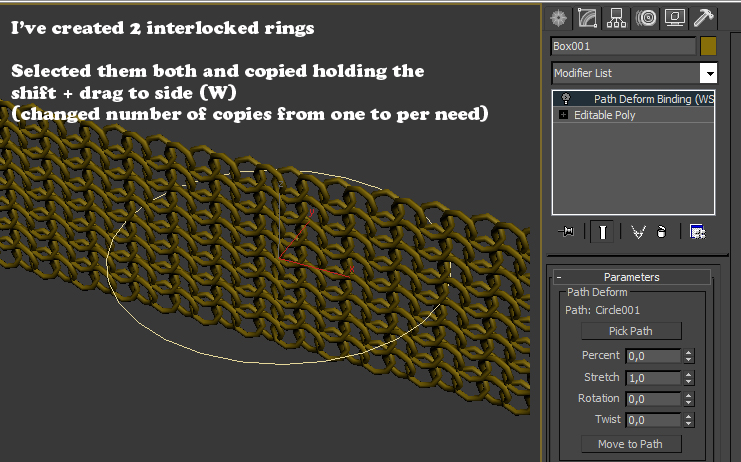Click the Percent spinner arrows
This screenshot has width=741, height=462.
[689, 356]
